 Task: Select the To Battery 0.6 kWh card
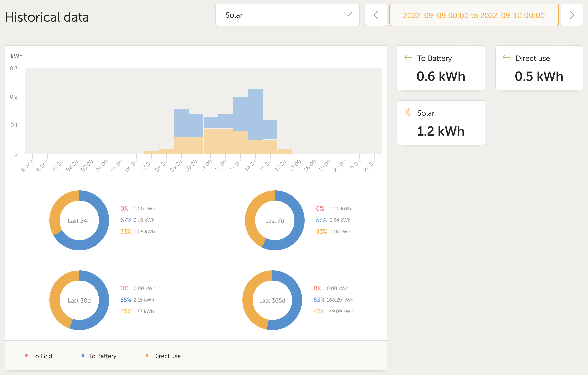pos(441,68)
